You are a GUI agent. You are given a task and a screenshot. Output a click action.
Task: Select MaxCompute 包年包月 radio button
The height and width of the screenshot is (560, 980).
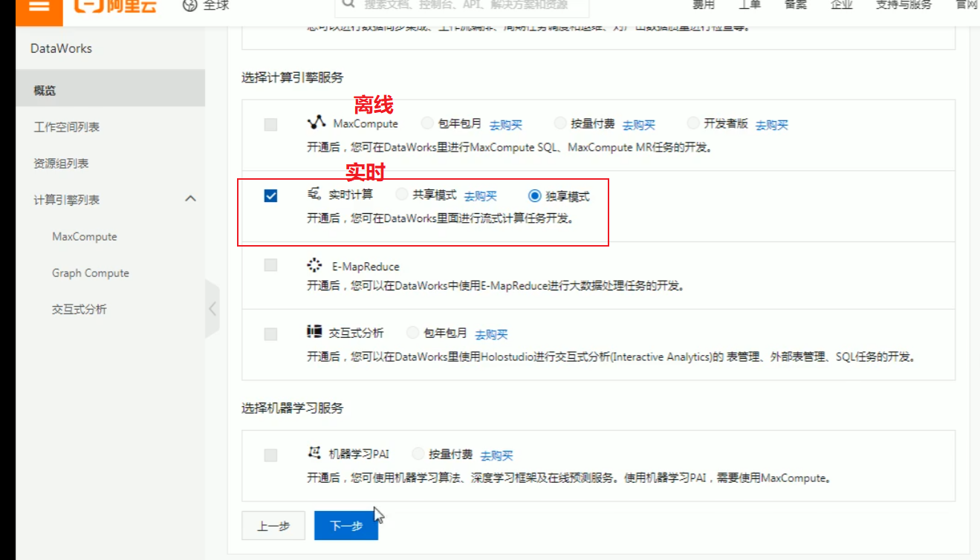pyautogui.click(x=427, y=123)
